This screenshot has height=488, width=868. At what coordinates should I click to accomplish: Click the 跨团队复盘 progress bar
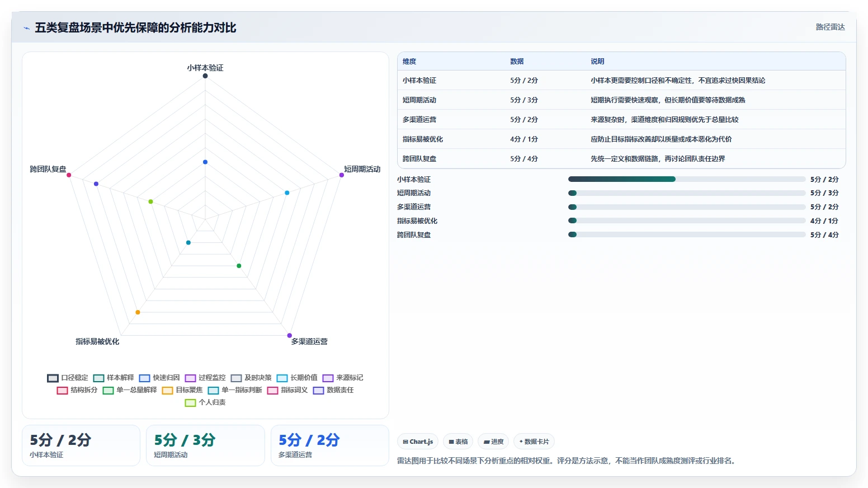coord(687,234)
